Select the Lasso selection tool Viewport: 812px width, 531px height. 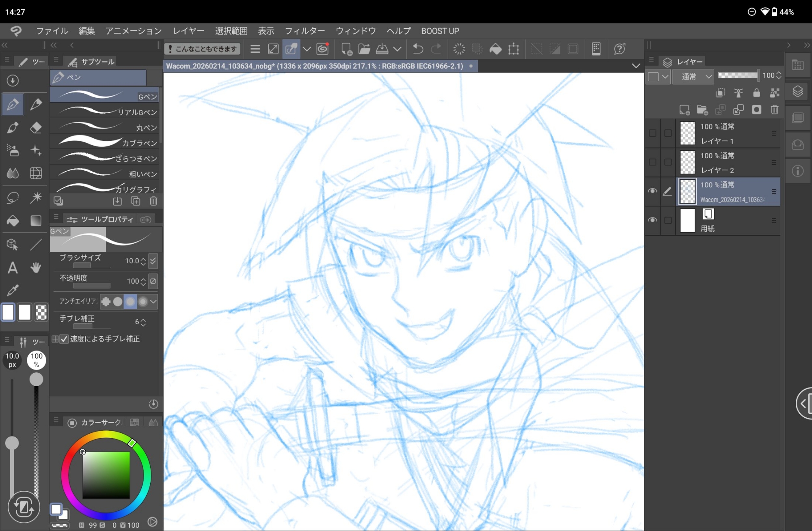tap(13, 198)
